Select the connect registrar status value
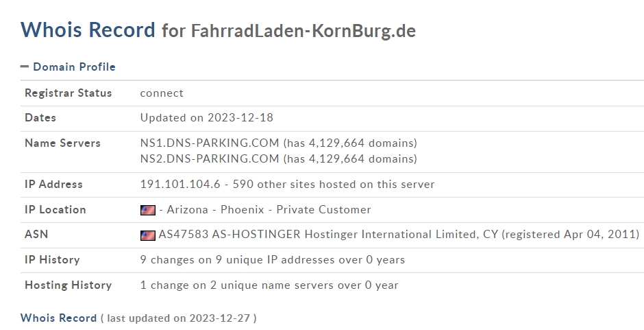The height and width of the screenshot is (330, 644). [162, 93]
